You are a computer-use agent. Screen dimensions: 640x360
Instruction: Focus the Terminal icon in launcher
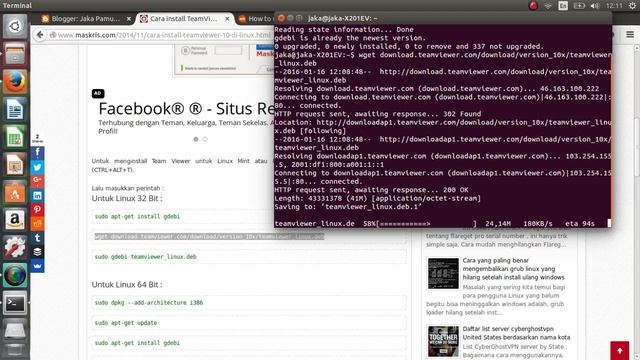pyautogui.click(x=15, y=303)
